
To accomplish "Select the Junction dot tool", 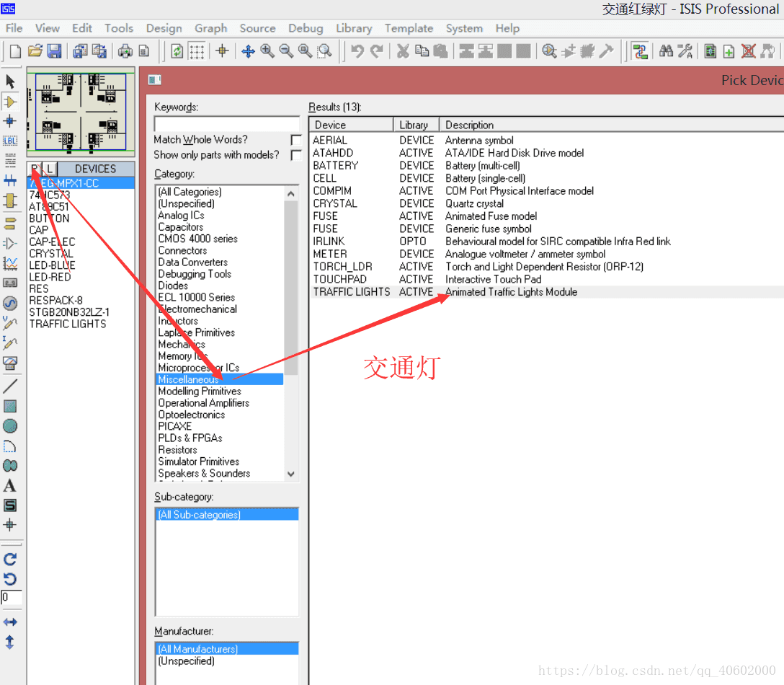I will (10, 121).
